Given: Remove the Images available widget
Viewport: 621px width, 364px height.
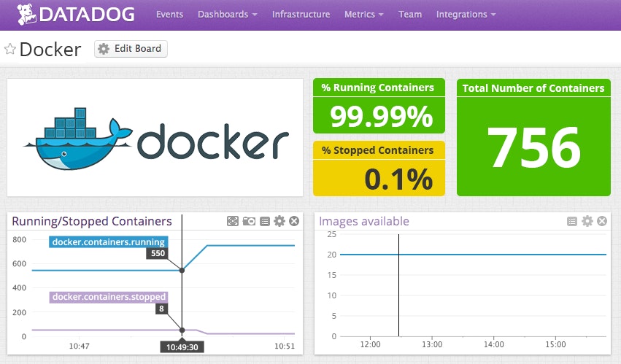Looking at the screenshot, I should (x=602, y=221).
